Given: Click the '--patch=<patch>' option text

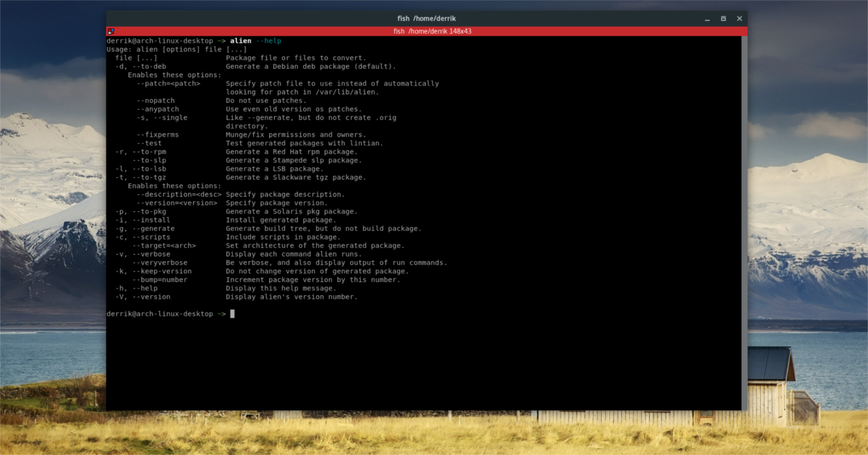Looking at the screenshot, I should pos(168,83).
